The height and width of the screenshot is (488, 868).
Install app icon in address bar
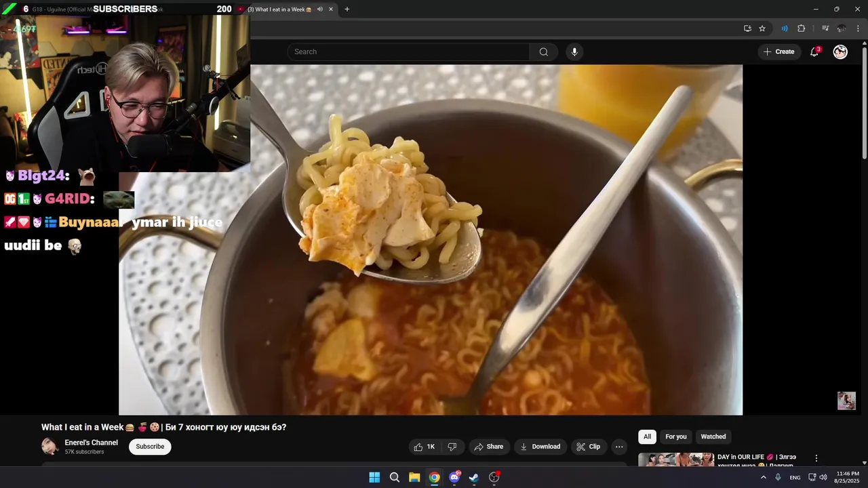[x=747, y=28]
